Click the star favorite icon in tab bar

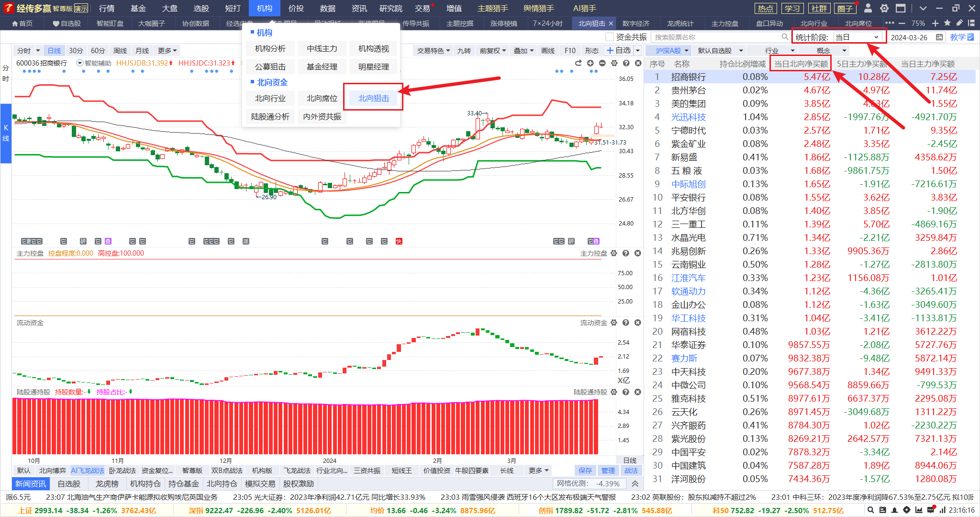coord(947,23)
